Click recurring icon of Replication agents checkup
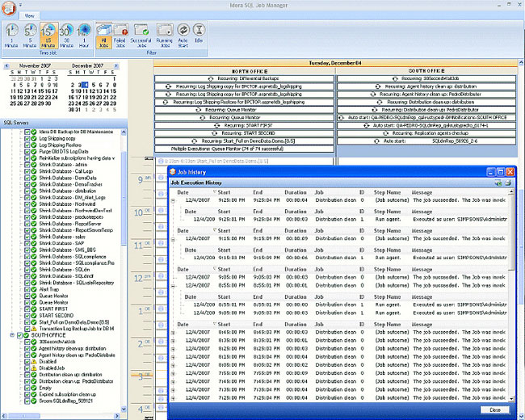The height and width of the screenshot is (420, 525). tap(386, 133)
